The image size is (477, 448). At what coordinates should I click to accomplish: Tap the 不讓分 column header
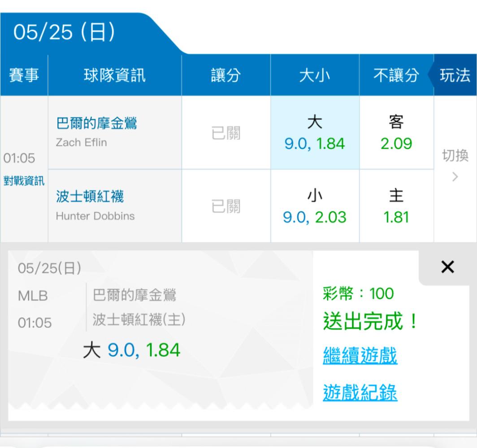(396, 76)
